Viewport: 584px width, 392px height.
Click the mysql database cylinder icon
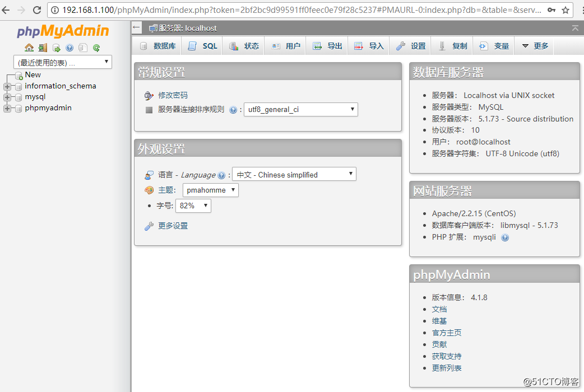18,97
